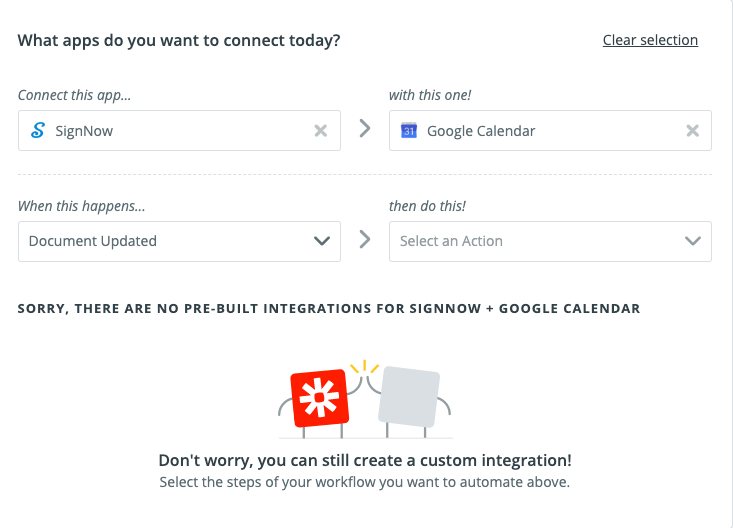
Task: Click the gray placeholder square character
Action: [410, 396]
